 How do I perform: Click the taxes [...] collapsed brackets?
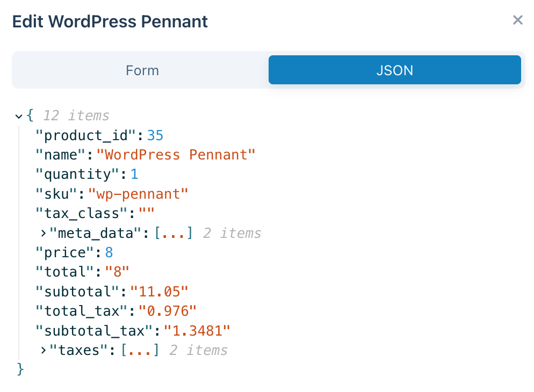click(140, 350)
